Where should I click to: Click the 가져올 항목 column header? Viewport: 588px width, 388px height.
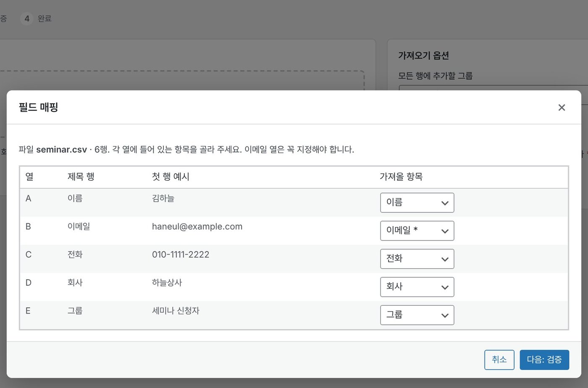[401, 177]
